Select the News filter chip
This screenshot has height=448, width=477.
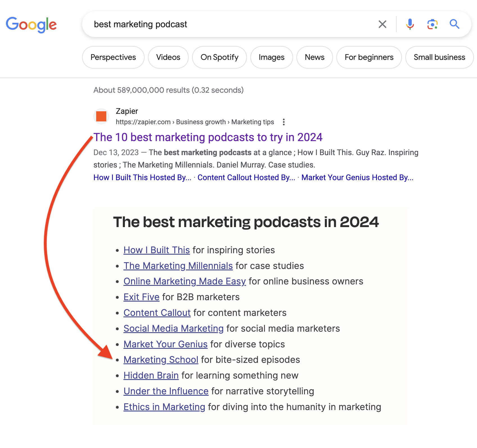pyautogui.click(x=314, y=57)
